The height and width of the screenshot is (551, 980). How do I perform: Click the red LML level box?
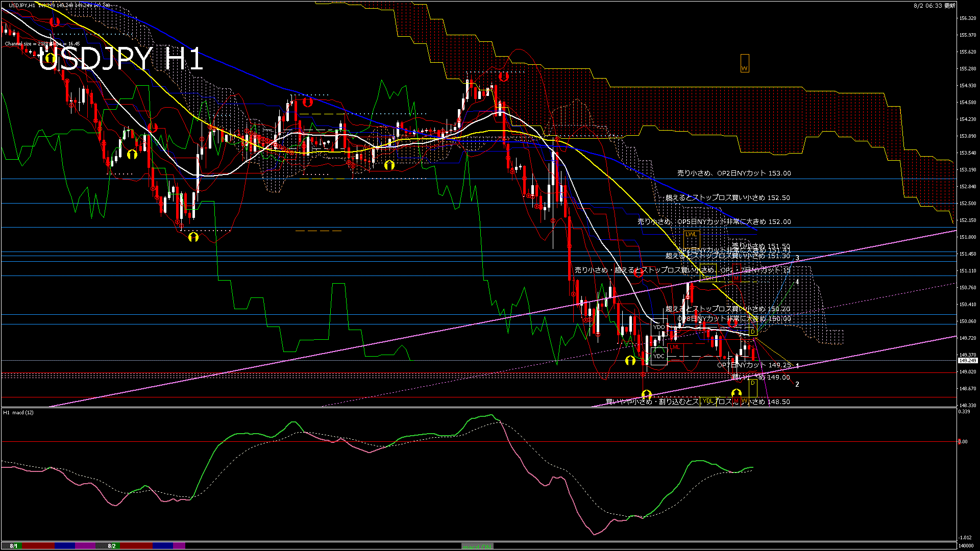pyautogui.click(x=675, y=347)
